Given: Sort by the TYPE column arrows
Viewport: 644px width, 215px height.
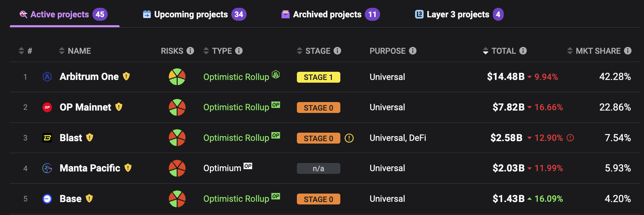Looking at the screenshot, I should [206, 51].
